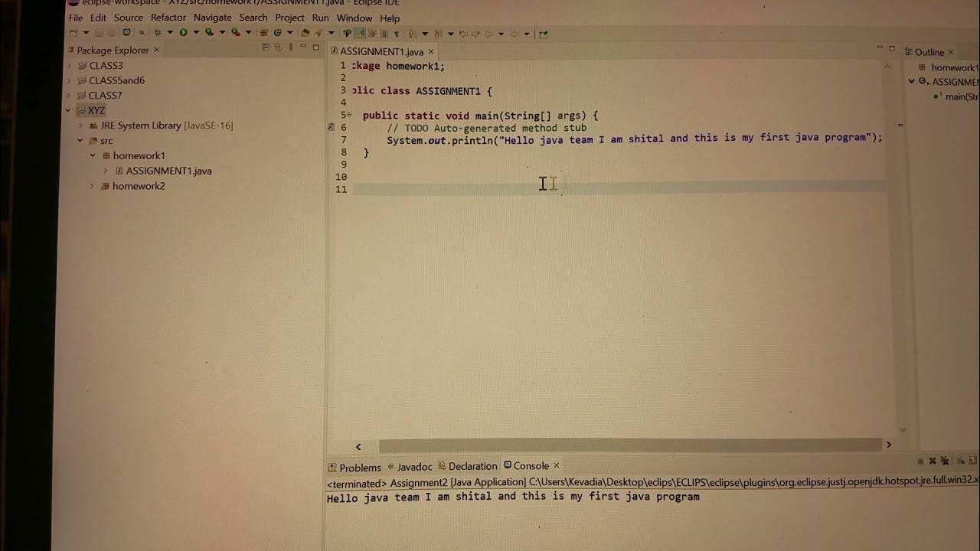Click main method in Outline

point(957,96)
